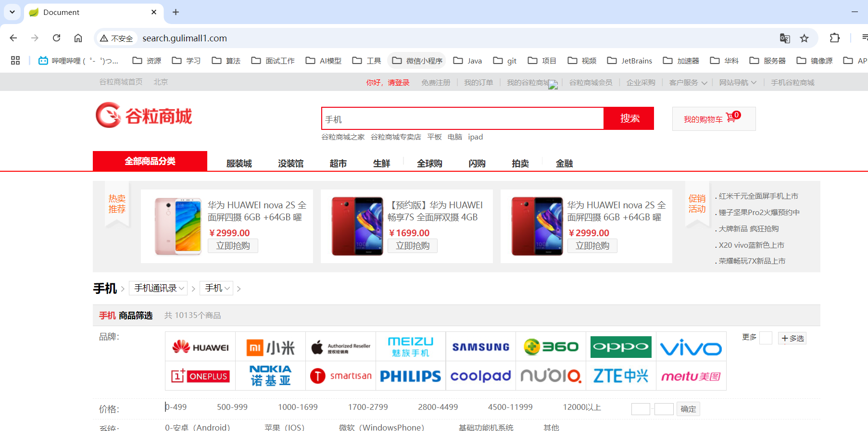Click the minimum price input box
The height and width of the screenshot is (431, 868).
click(641, 409)
